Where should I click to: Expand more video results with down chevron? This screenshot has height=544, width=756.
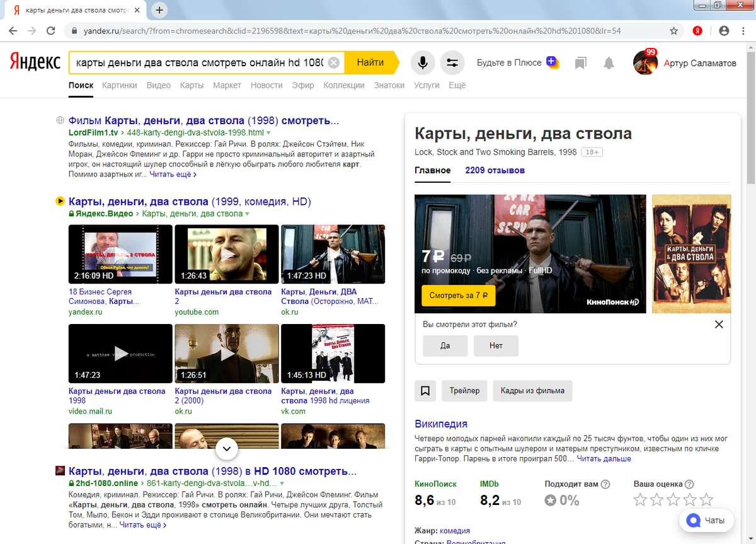(x=227, y=449)
